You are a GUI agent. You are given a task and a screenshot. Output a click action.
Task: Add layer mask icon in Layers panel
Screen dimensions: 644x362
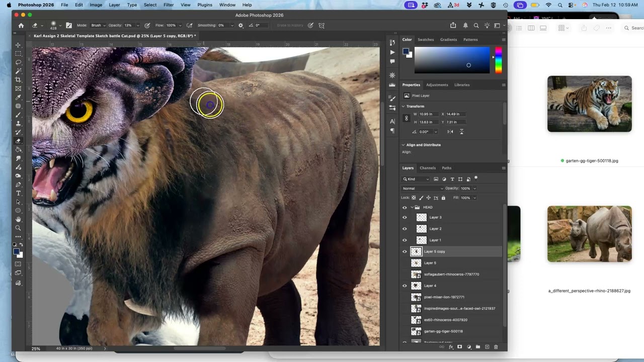(459, 347)
